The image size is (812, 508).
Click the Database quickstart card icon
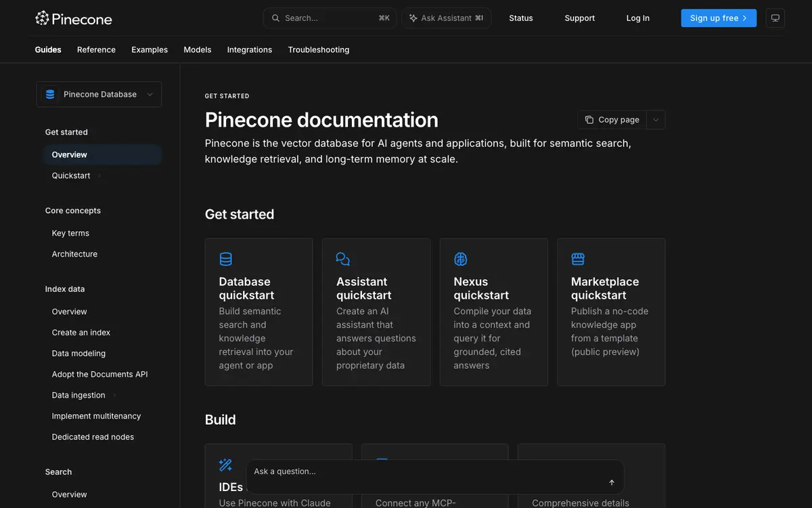226,259
